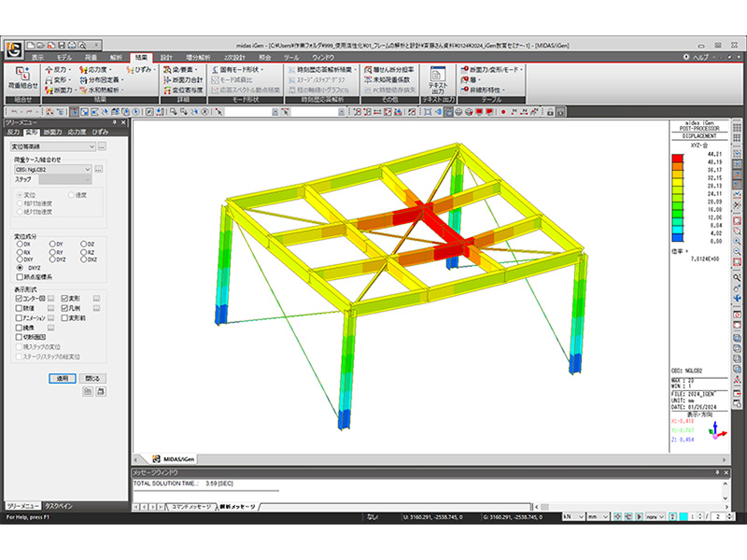Open the kN force unit dropdown
747x560 pixels.
pyautogui.click(x=573, y=517)
